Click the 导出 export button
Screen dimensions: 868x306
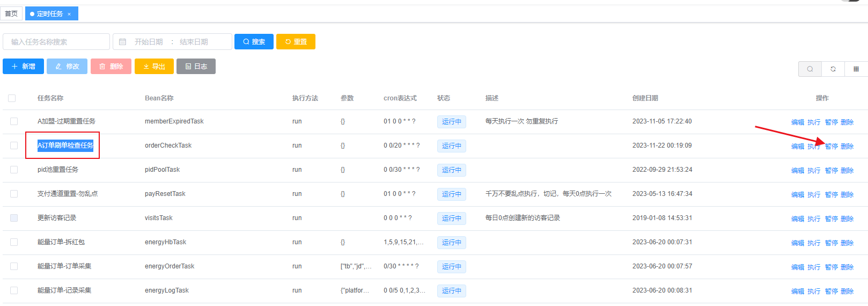point(154,67)
